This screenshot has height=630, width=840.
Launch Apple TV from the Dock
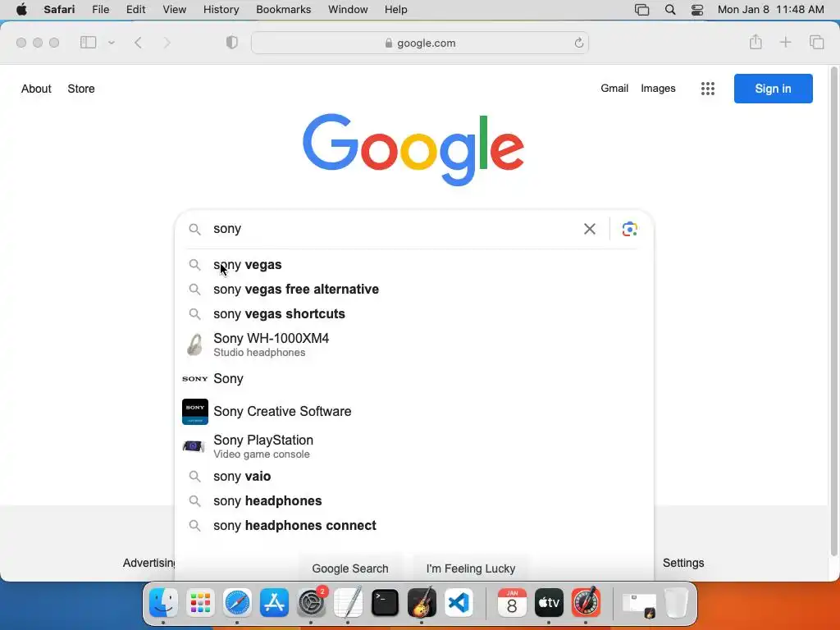pyautogui.click(x=549, y=603)
